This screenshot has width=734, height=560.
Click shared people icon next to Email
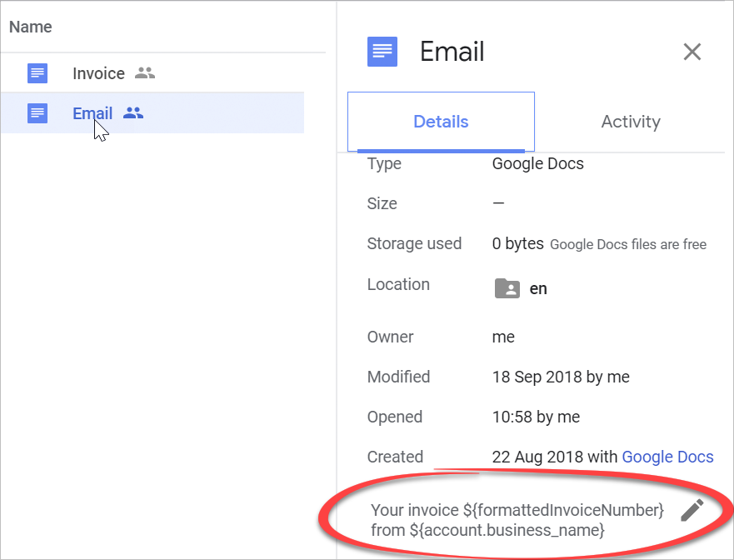(133, 112)
